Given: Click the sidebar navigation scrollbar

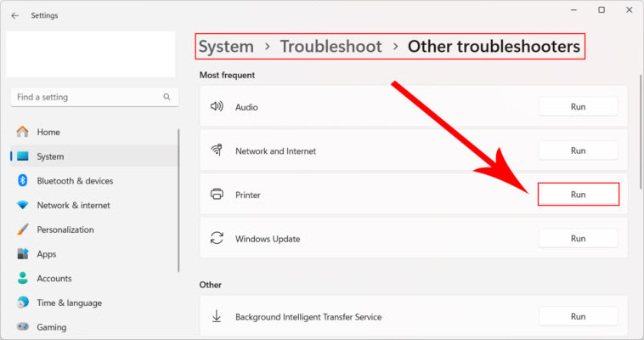Looking at the screenshot, I should point(178,200).
